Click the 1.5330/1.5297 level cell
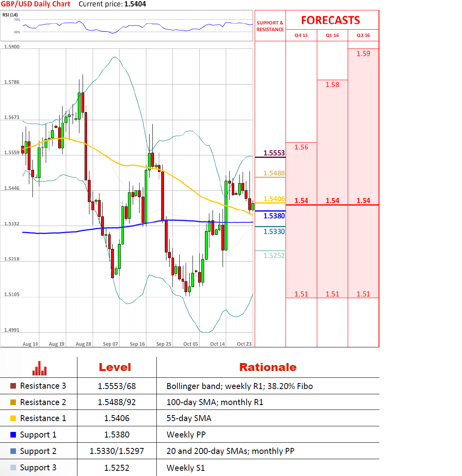The width and height of the screenshot is (462, 476). pyautogui.click(x=117, y=451)
